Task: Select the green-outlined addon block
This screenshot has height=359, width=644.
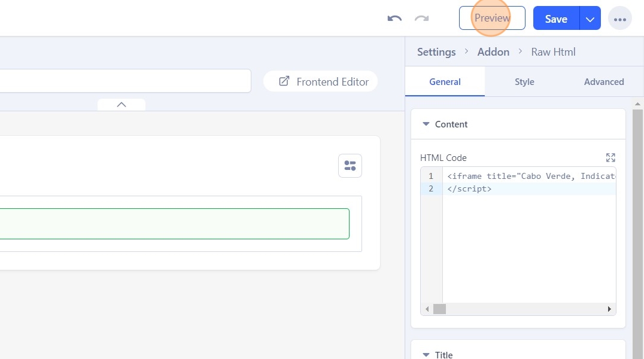Action: (x=175, y=224)
